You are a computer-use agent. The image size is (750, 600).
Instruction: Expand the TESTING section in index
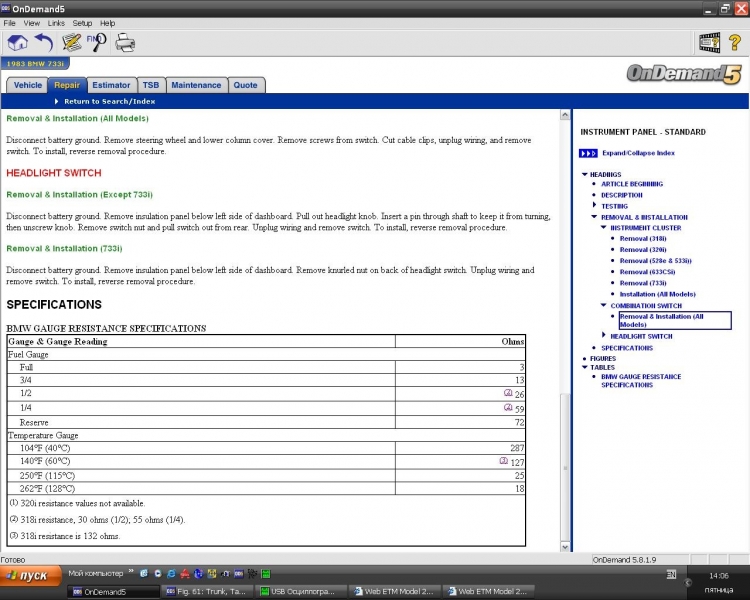pos(594,206)
